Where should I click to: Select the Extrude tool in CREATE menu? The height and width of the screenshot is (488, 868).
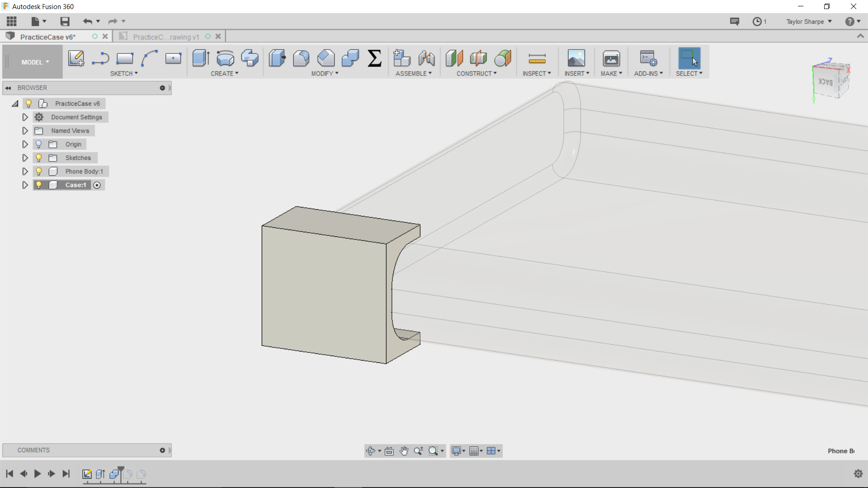tap(201, 58)
